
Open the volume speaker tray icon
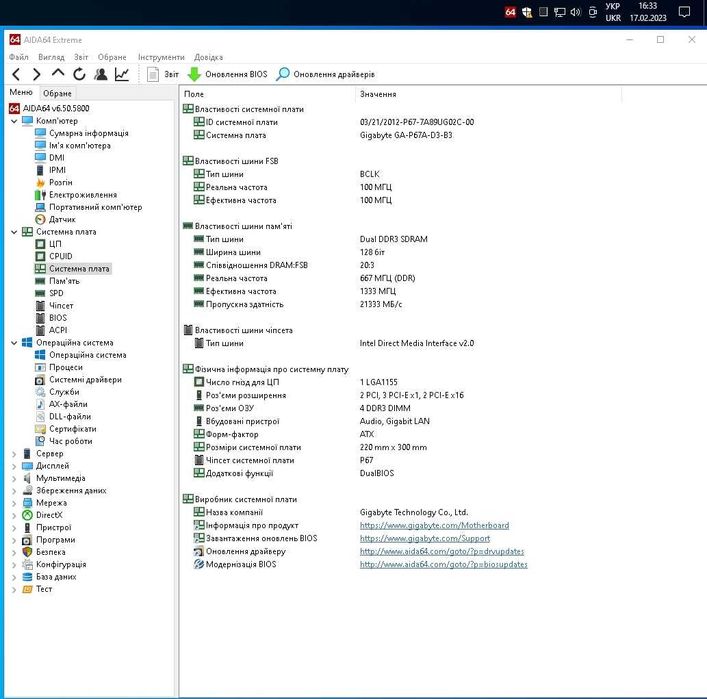coord(575,12)
